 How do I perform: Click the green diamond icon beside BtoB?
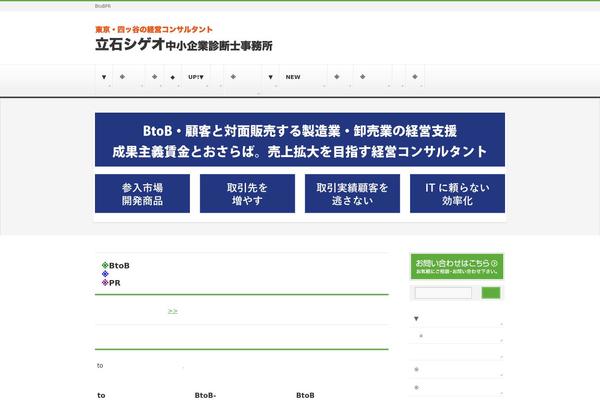[x=105, y=265]
